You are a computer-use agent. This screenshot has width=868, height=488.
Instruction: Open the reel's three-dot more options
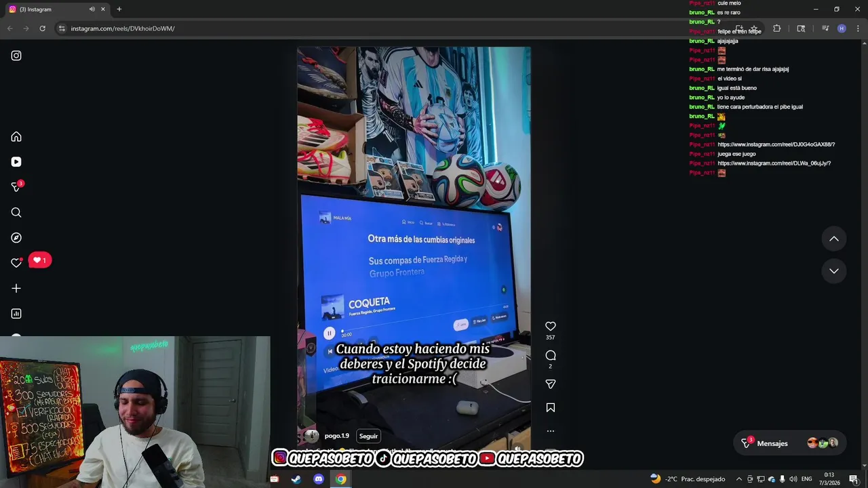point(551,431)
